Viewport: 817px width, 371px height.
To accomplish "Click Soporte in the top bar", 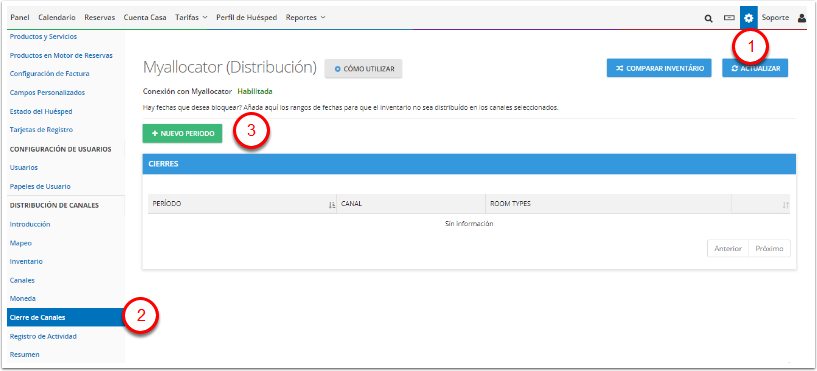I will click(775, 18).
